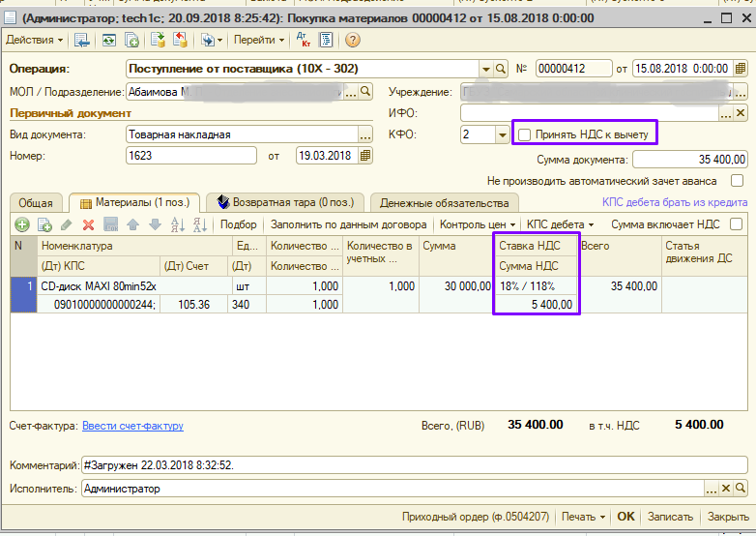Click magnifier icon next to Операция field
Image resolution: width=756 pixels, height=536 pixels.
[x=501, y=70]
